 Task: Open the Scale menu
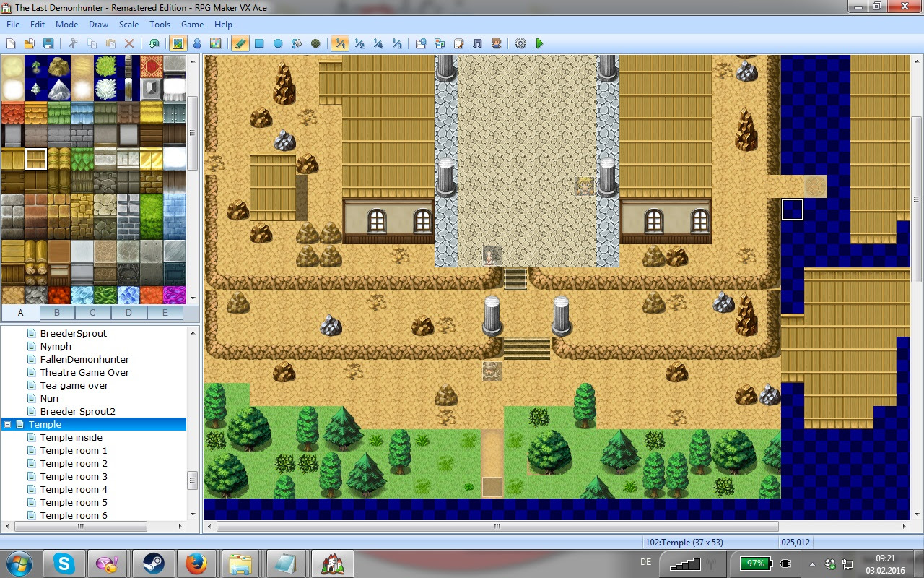[x=129, y=25]
